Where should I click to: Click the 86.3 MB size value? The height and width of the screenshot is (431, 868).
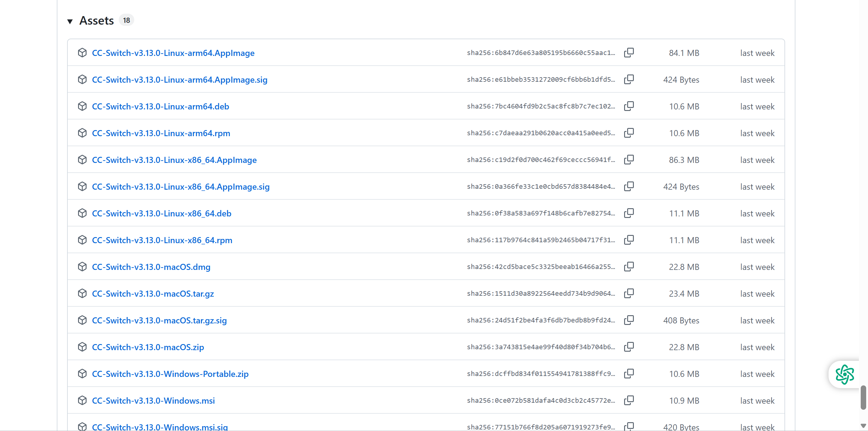tap(684, 160)
